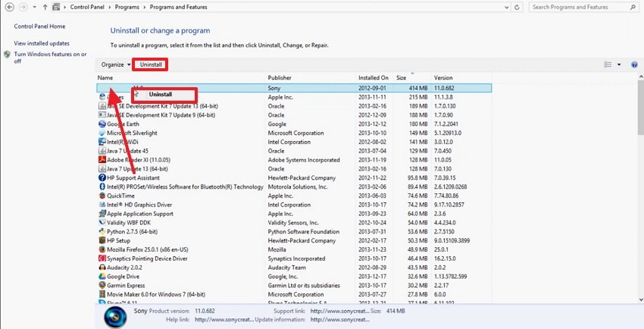Expand the chevron after Programs breadcrumb
The height and width of the screenshot is (329, 644).
click(143, 7)
